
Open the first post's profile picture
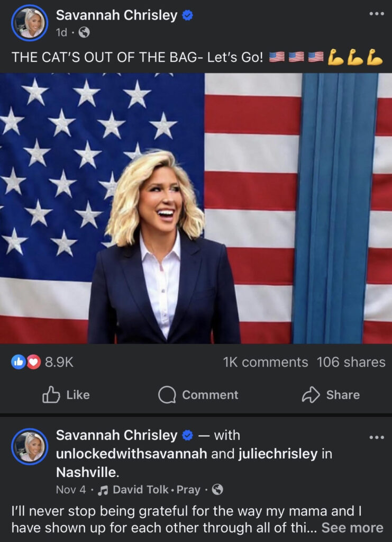click(x=30, y=23)
